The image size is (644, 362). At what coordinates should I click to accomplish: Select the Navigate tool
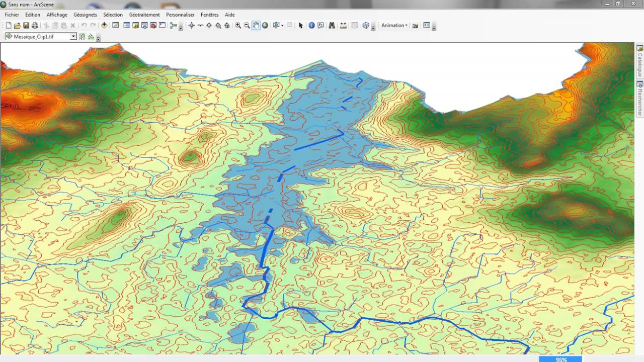click(x=192, y=25)
